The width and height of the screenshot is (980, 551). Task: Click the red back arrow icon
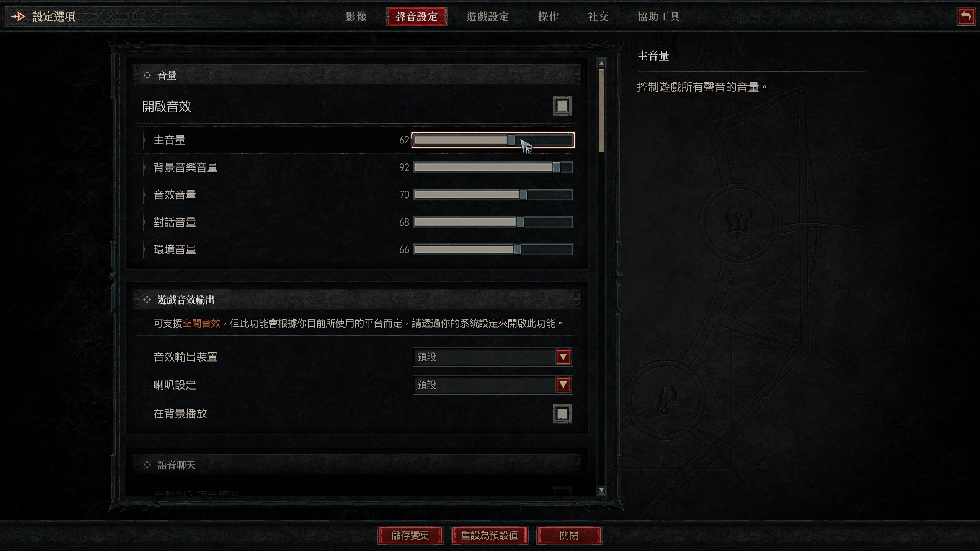[966, 16]
